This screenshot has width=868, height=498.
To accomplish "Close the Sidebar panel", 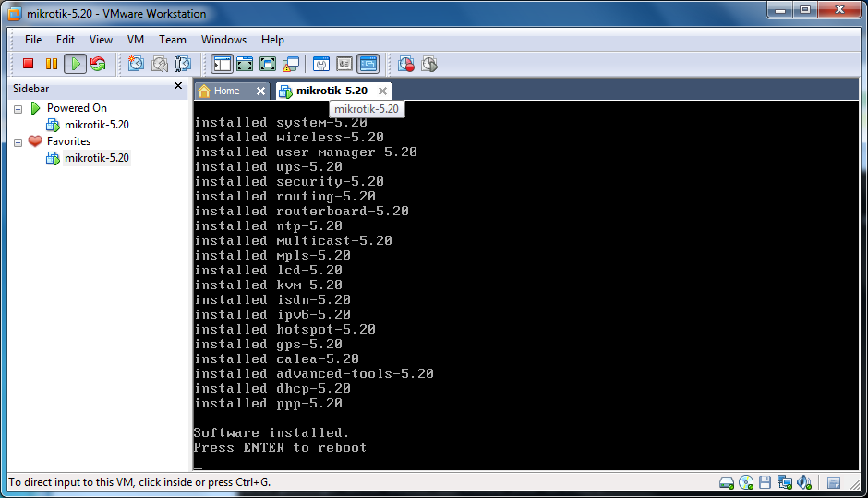I will pyautogui.click(x=178, y=85).
